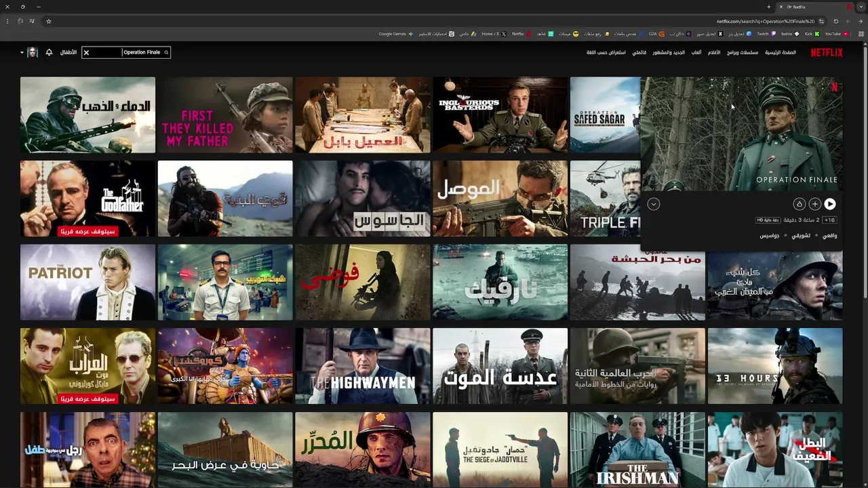Open The Patriot thumbnail

coord(87,282)
